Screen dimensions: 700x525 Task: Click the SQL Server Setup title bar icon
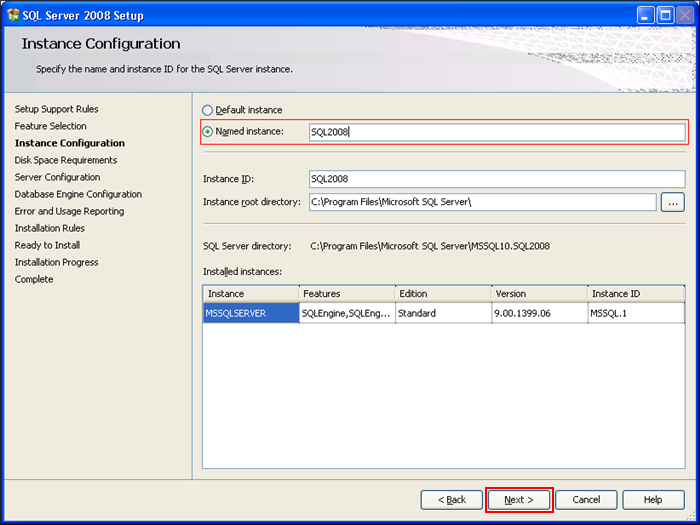click(x=13, y=15)
